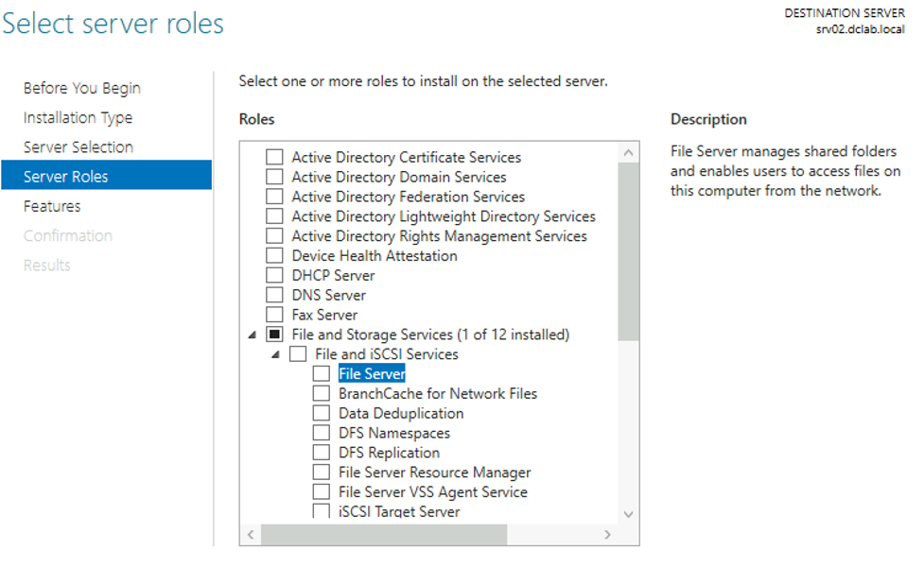Collapse File and Storage Services node
Screen dimensions: 924x567
[x=253, y=335]
